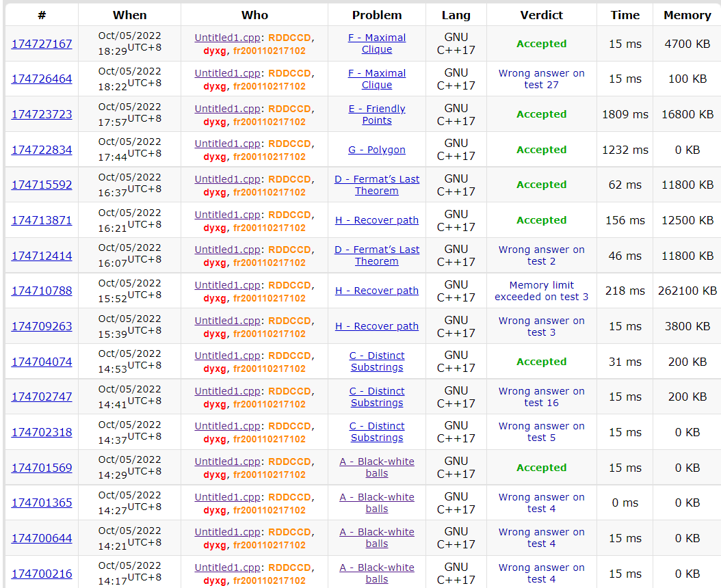Image resolution: width=721 pixels, height=588 pixels.
Task: Open the last submission 174700216
Action: tap(42, 574)
